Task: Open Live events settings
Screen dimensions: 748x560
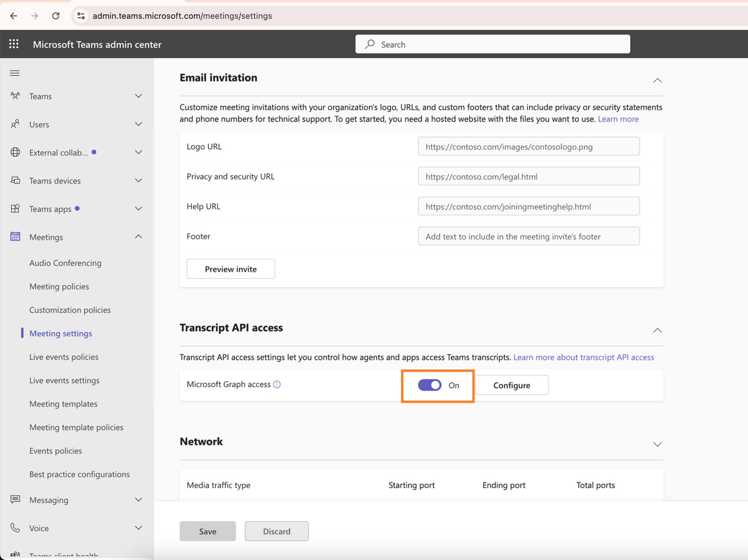Action: click(64, 380)
